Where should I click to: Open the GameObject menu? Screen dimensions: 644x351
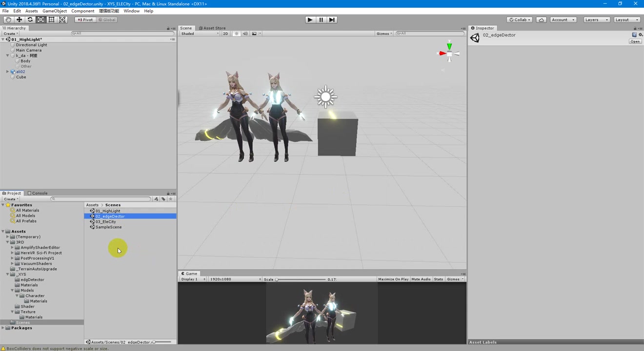tap(55, 11)
